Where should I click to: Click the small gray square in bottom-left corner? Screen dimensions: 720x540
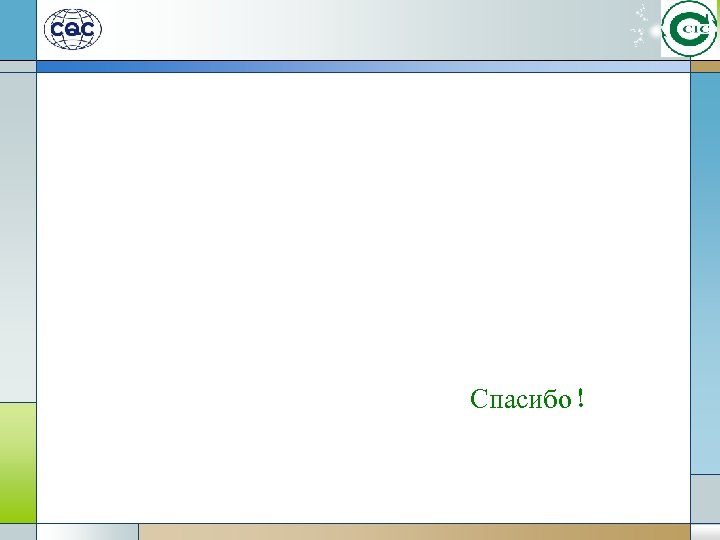(17, 532)
